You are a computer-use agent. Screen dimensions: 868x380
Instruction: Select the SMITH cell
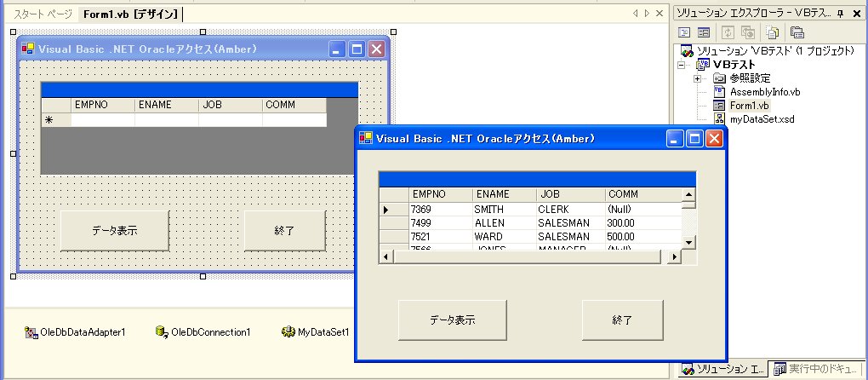tap(505, 210)
